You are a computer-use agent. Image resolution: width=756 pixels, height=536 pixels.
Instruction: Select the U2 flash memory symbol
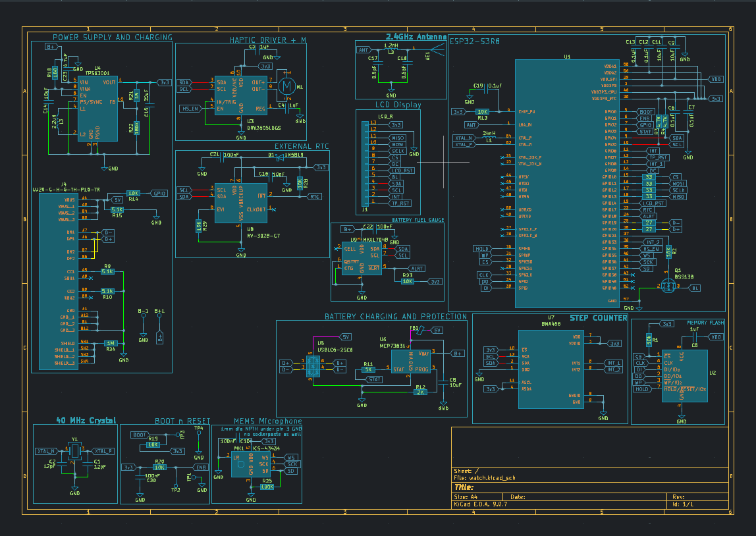685,376
